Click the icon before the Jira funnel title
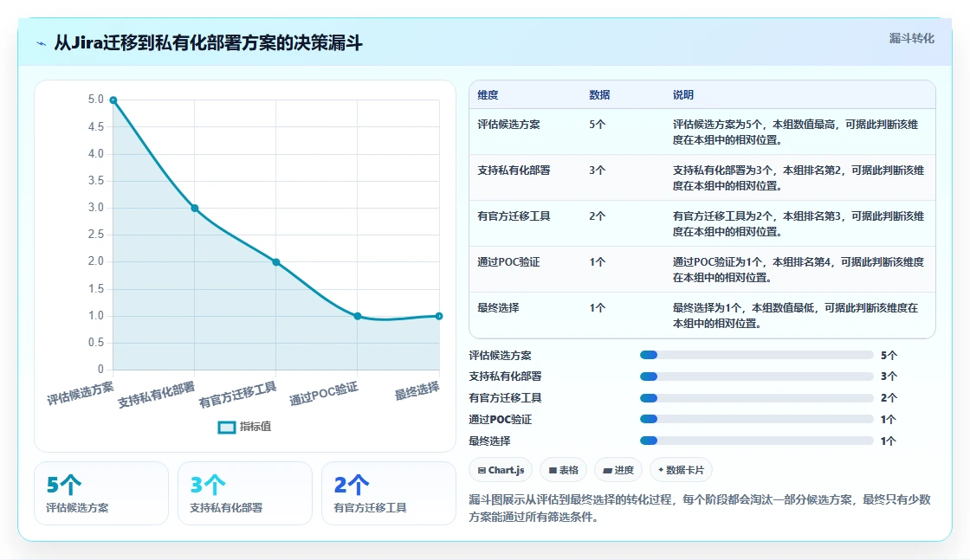 coord(42,43)
